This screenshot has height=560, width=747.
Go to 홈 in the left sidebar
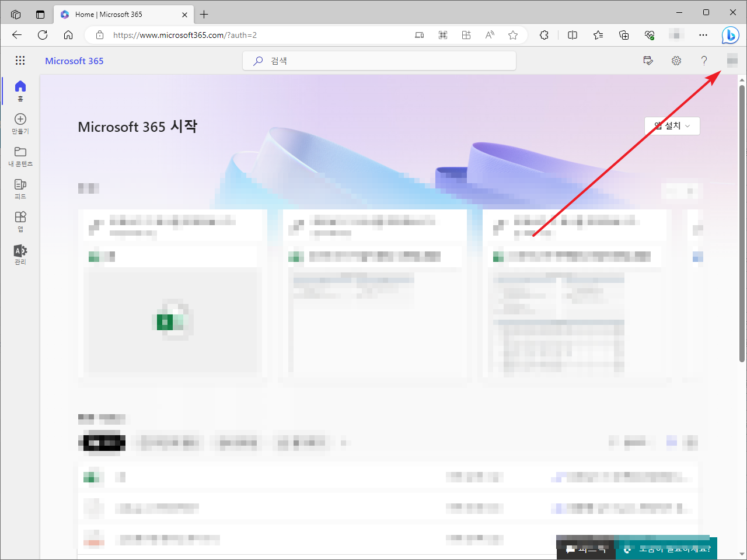pyautogui.click(x=20, y=90)
